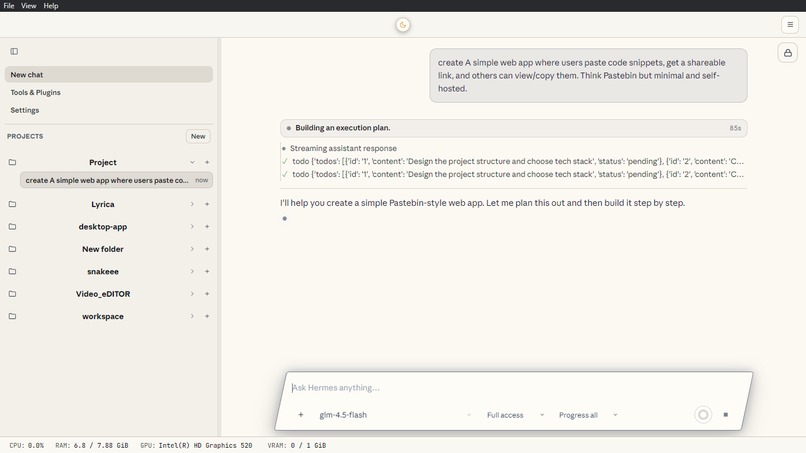The width and height of the screenshot is (806, 453).
Task: Select the Project folder icon
Action: coord(12,162)
